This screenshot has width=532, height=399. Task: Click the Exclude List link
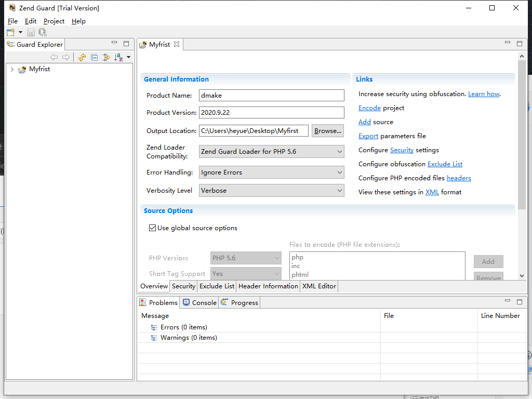point(445,164)
